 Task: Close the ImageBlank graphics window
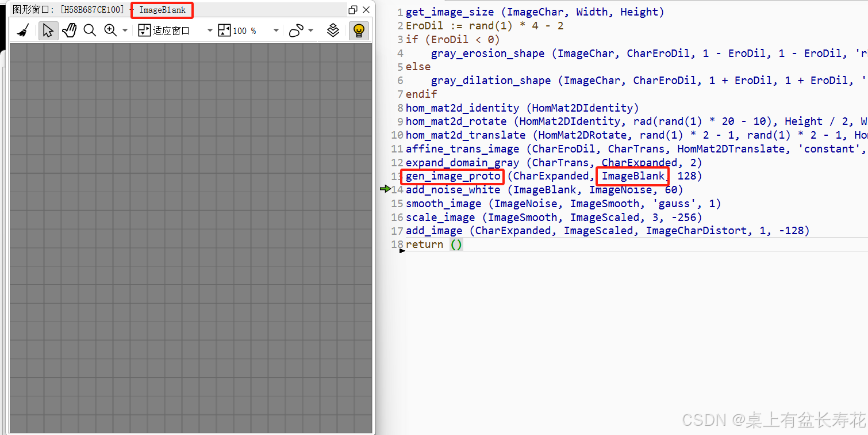366,10
